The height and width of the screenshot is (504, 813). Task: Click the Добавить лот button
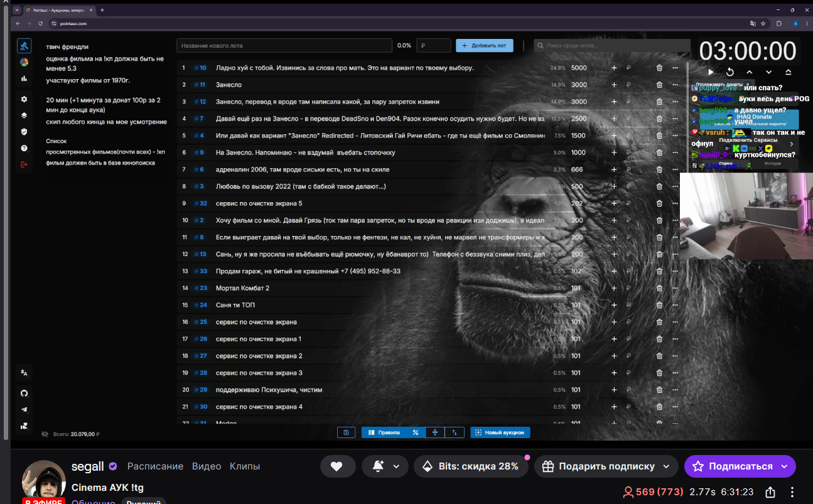[485, 46]
